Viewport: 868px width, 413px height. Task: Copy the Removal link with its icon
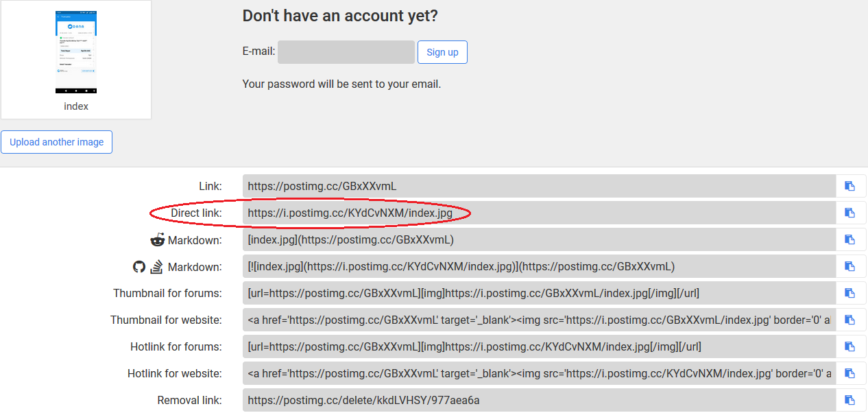(x=850, y=400)
